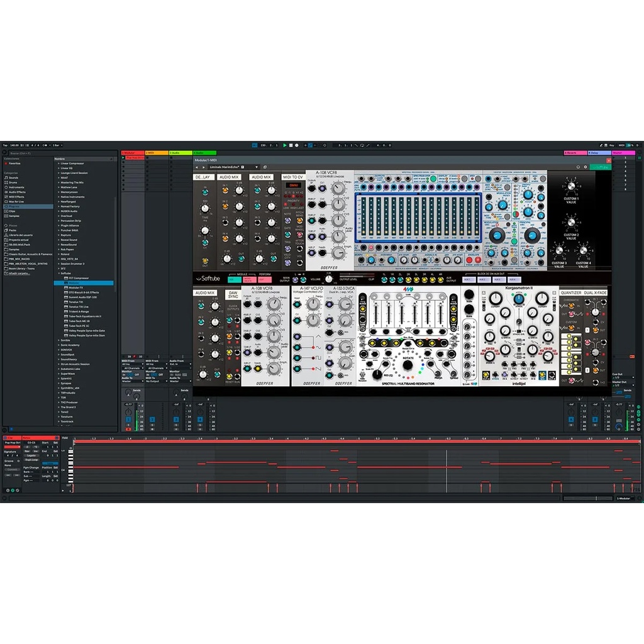Select Trident A-Range plugin
Viewport: 644px width, 644px height.
coord(79,312)
